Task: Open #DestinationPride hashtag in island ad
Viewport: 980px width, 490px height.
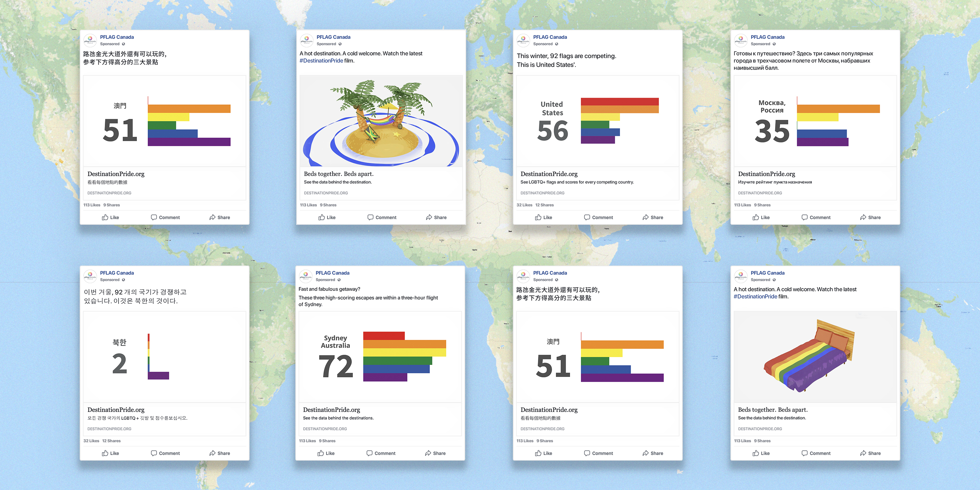Action: click(321, 61)
